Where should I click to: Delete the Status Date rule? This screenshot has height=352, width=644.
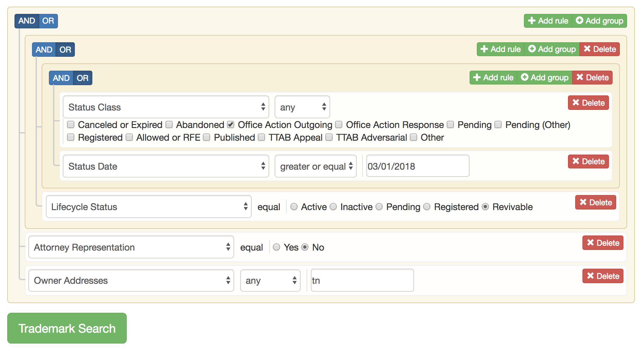(x=588, y=162)
